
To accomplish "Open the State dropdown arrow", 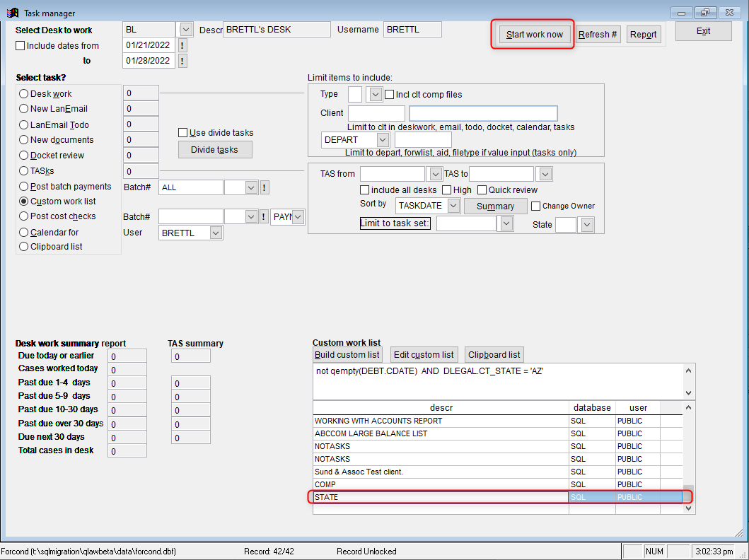I will pyautogui.click(x=587, y=224).
